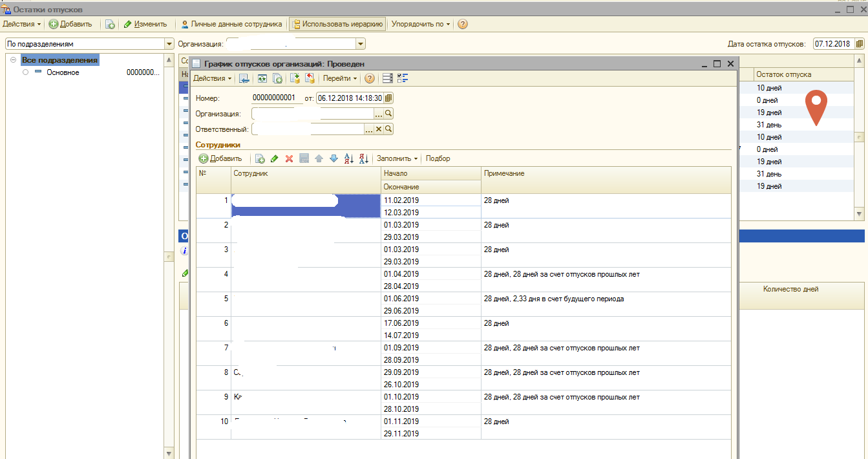Toggle Использовать иерархию button
The height and width of the screenshot is (459, 868).
click(x=337, y=24)
